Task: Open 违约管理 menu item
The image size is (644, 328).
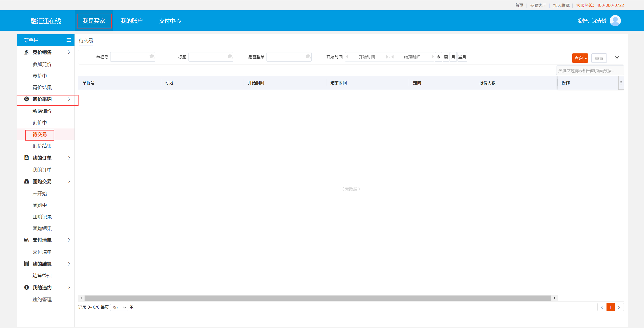Action: pos(42,300)
